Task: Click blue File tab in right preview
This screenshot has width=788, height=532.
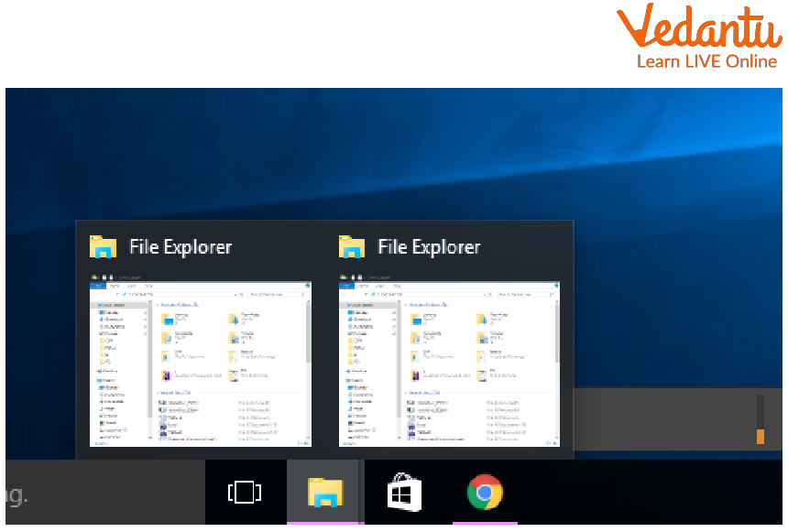Action: (346, 286)
